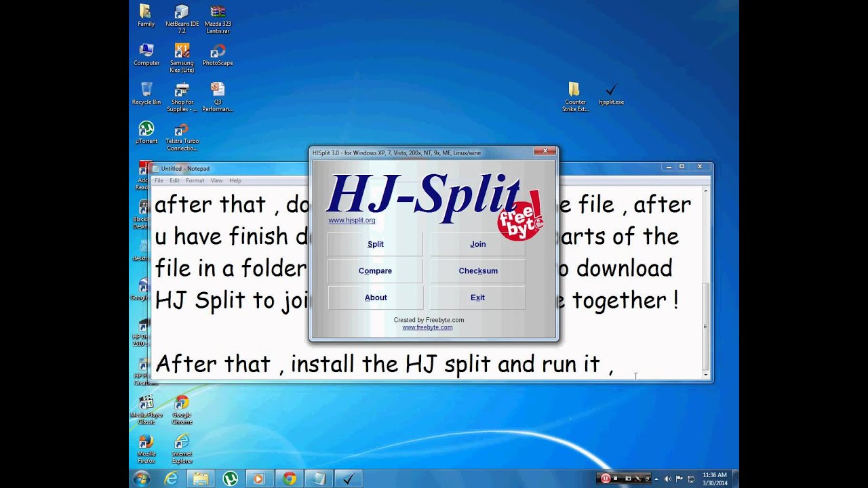
Task: Click the Notepad scrollbar up arrow
Action: (705, 190)
